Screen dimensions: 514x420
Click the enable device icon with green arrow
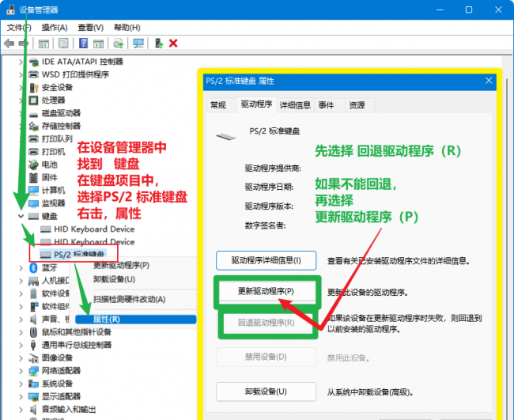coord(159,44)
